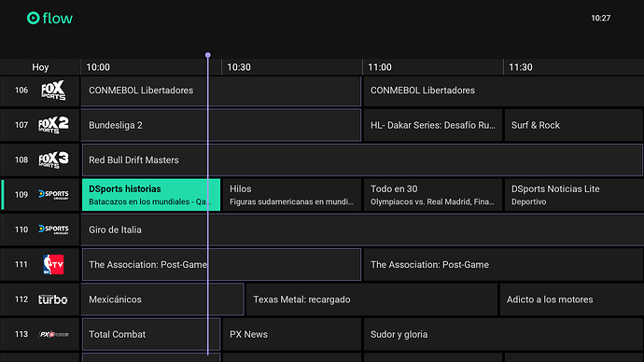Open the 11:00 CONMEBOL Libertadores program

click(x=504, y=90)
